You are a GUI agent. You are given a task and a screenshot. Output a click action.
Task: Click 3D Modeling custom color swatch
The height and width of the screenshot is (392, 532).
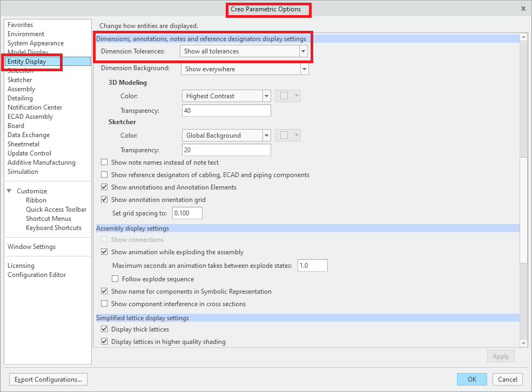[288, 96]
